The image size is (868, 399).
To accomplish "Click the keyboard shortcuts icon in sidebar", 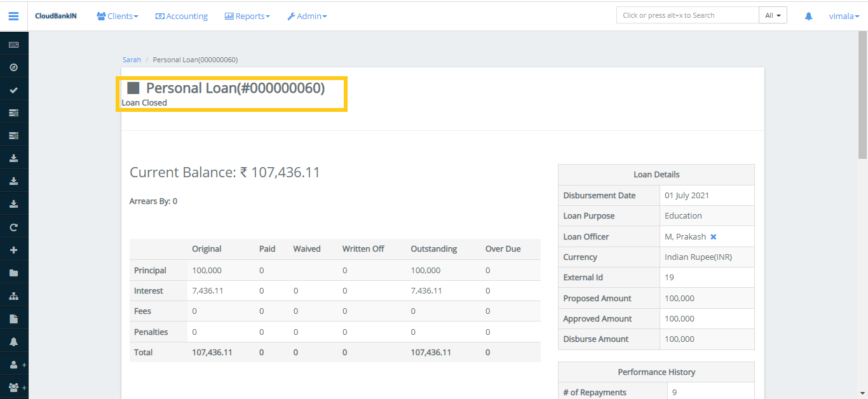I will coord(13,43).
